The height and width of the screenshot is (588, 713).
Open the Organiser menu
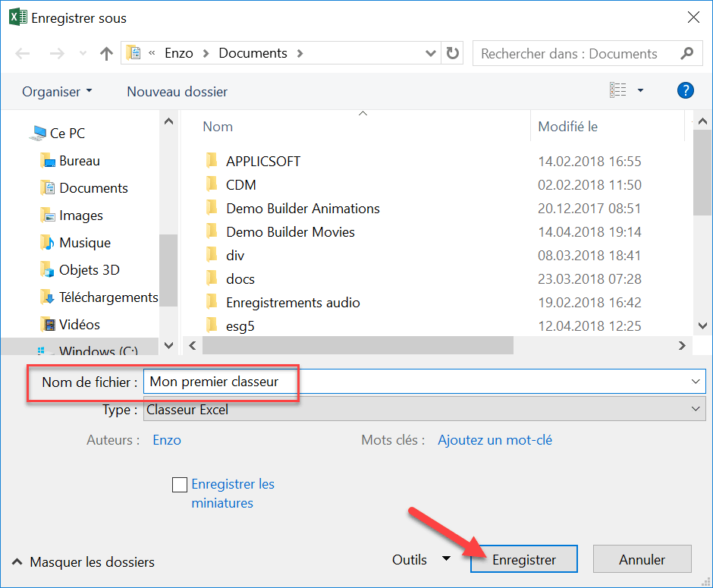click(x=57, y=92)
